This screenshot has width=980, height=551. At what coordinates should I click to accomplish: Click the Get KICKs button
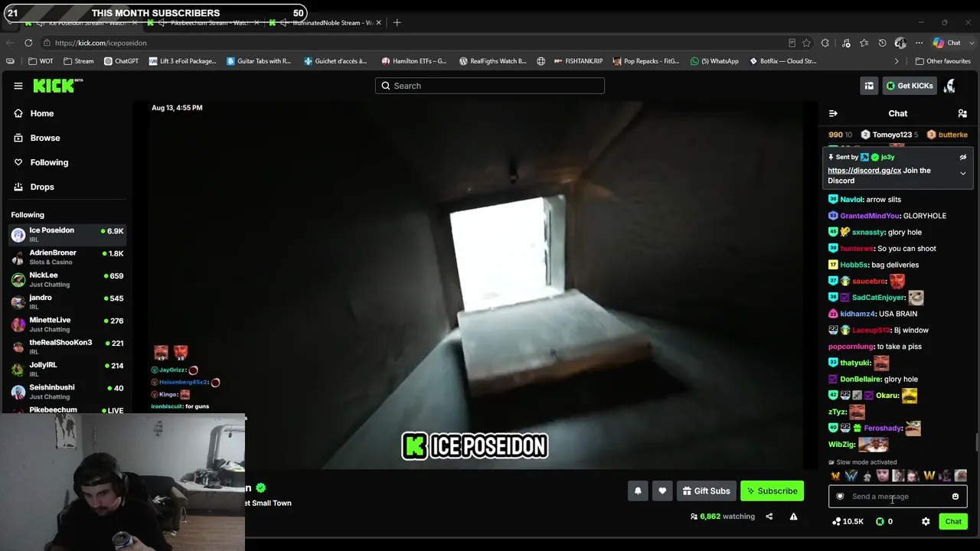(910, 86)
